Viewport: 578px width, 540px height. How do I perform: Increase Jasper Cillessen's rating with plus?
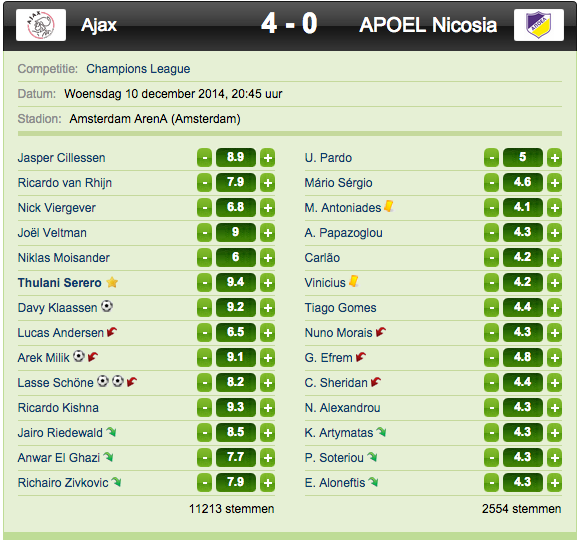pos(268,158)
